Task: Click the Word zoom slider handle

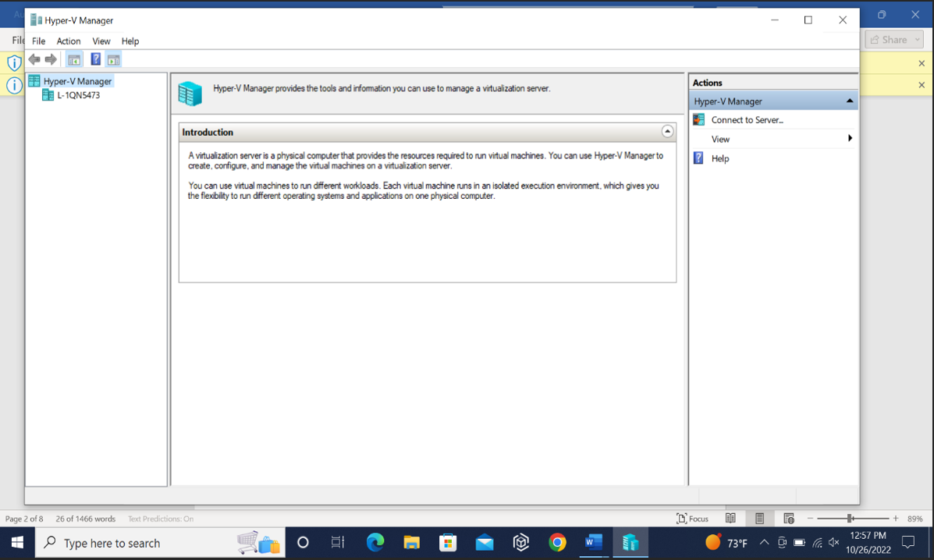Action: [x=850, y=519]
